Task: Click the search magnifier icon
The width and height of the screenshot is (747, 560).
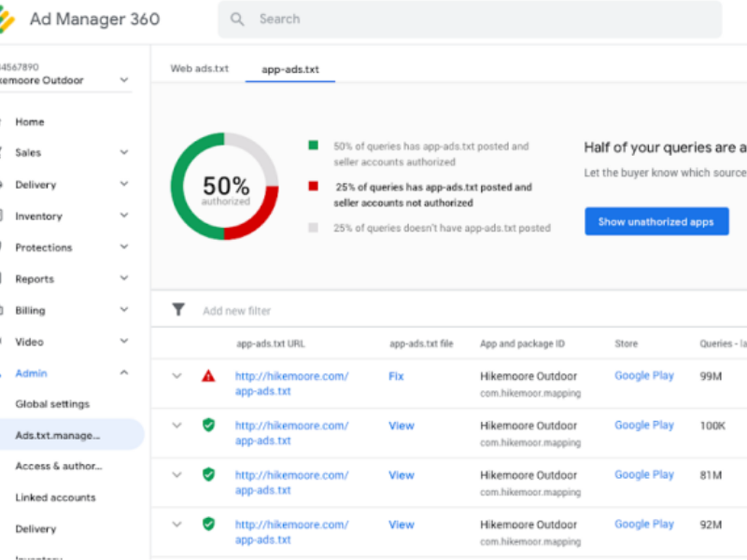Action: pos(237,19)
